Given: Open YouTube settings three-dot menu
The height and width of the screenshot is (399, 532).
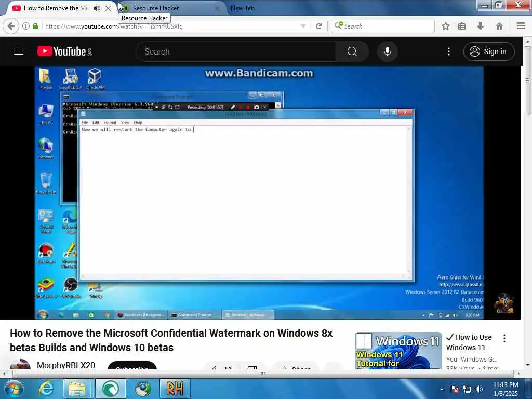Looking at the screenshot, I should pyautogui.click(x=448, y=51).
